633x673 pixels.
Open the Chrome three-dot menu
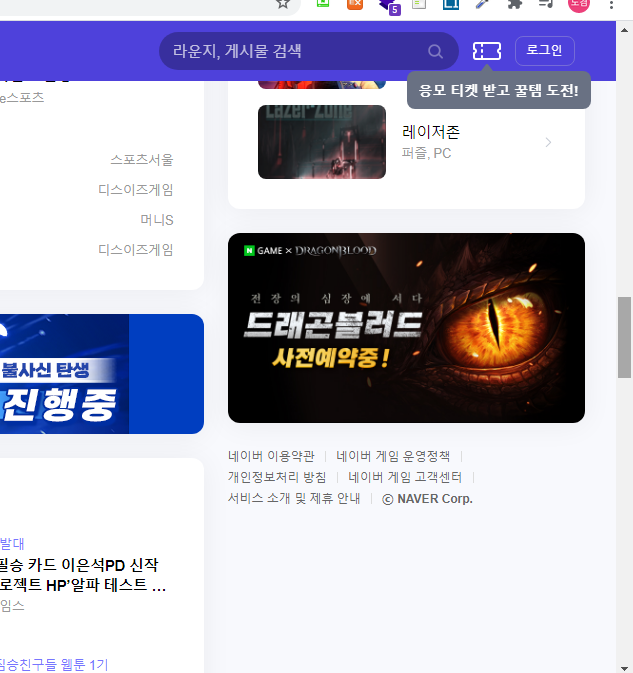click(611, 5)
